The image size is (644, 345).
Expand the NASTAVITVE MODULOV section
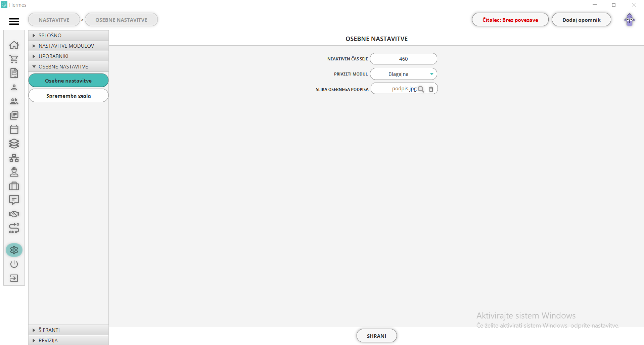point(68,46)
